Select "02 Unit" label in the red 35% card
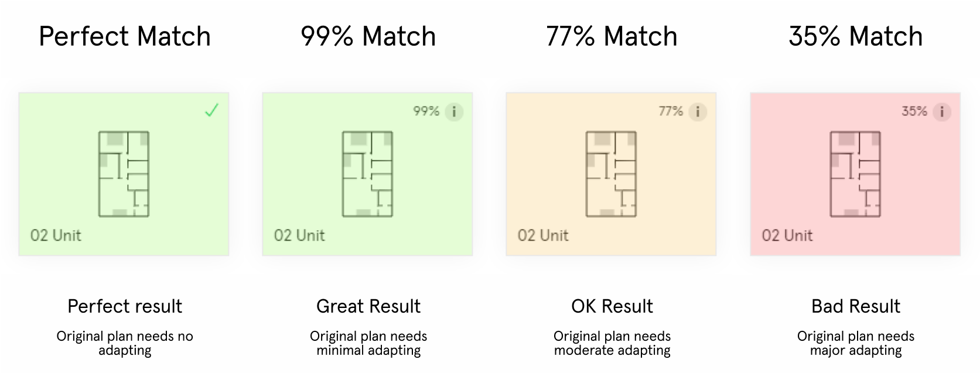This screenshot has height=373, width=980. coord(787,235)
